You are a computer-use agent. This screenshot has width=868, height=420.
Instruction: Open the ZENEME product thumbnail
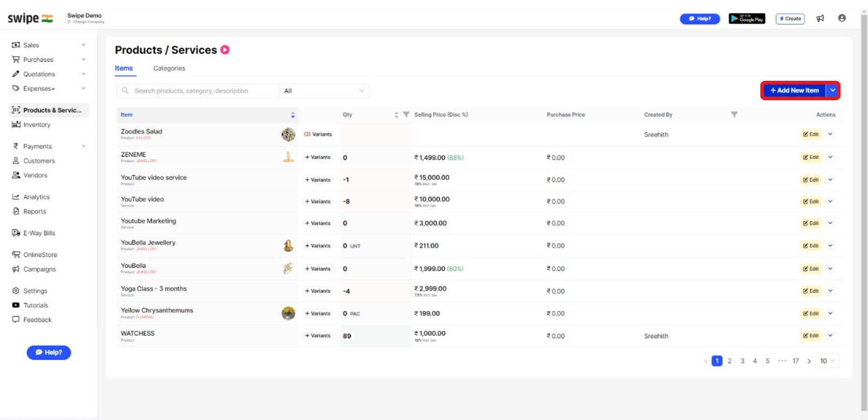[x=288, y=157]
